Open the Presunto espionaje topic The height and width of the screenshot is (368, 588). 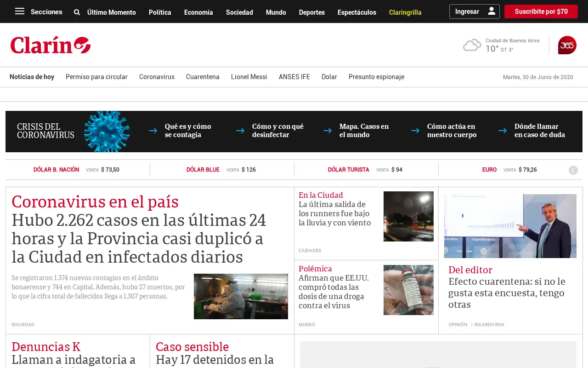click(376, 77)
